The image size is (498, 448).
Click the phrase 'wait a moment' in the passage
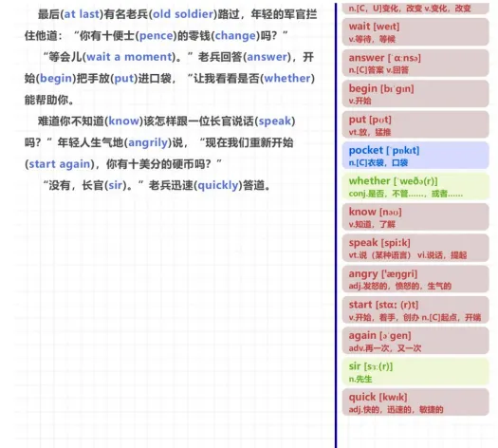(x=129, y=57)
